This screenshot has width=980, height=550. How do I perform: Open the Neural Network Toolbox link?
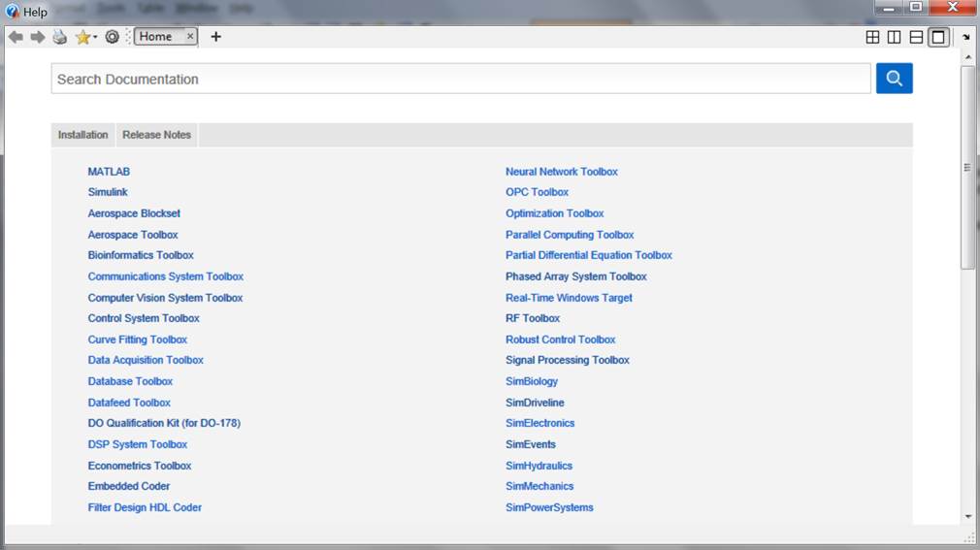561,172
